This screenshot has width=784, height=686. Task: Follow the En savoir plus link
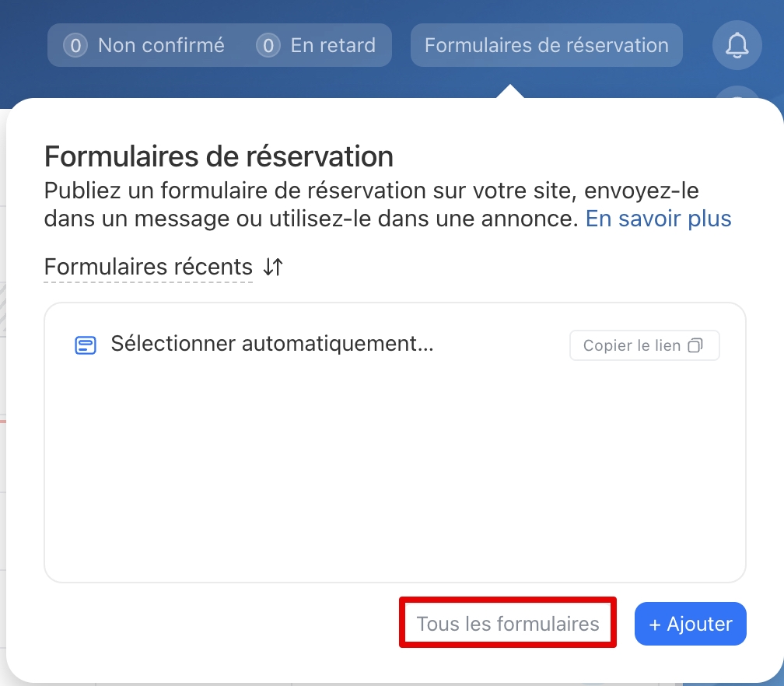pyautogui.click(x=658, y=219)
